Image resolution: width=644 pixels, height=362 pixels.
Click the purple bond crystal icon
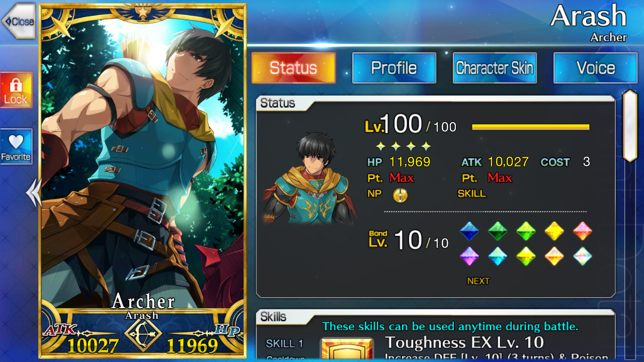469,256
